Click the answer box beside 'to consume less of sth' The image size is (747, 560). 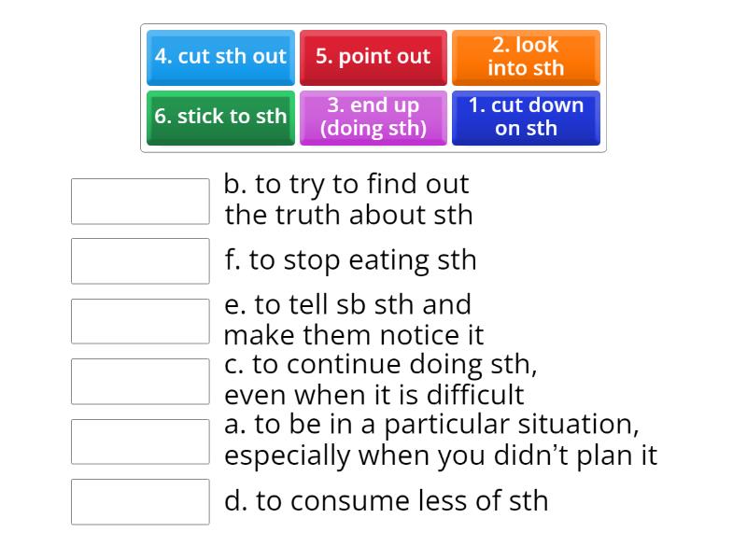pos(140,502)
